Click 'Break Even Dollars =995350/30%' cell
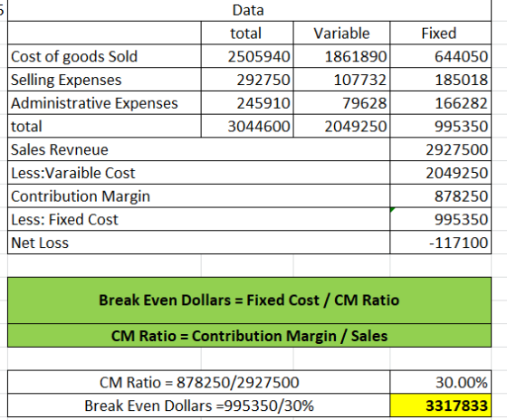 click(x=198, y=406)
